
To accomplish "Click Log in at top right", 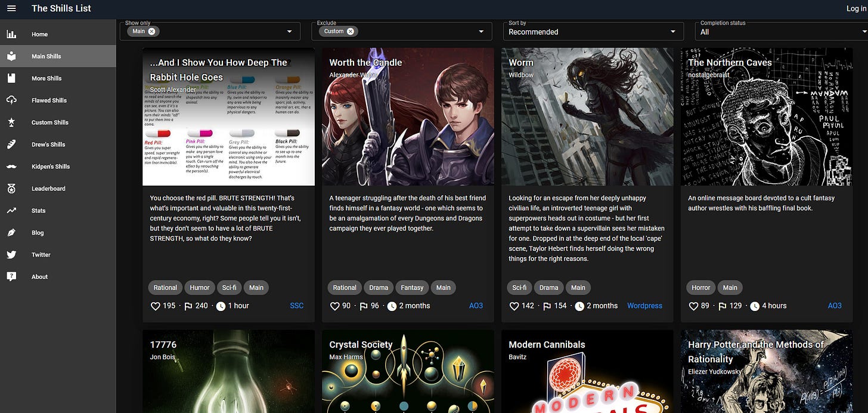I will click(x=857, y=8).
